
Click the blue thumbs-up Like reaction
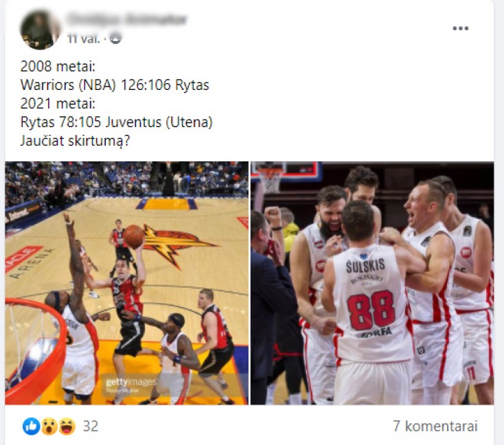pyautogui.click(x=31, y=426)
